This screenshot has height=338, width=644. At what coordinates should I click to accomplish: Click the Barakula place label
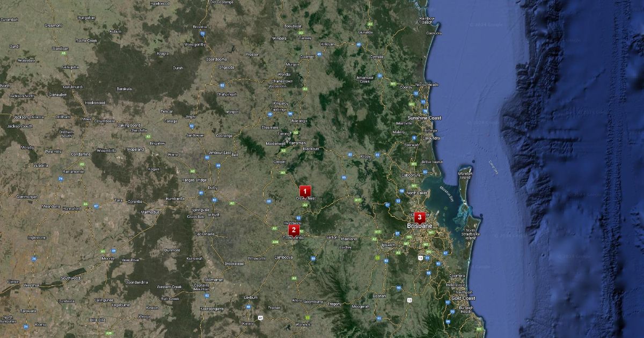coord(124,89)
